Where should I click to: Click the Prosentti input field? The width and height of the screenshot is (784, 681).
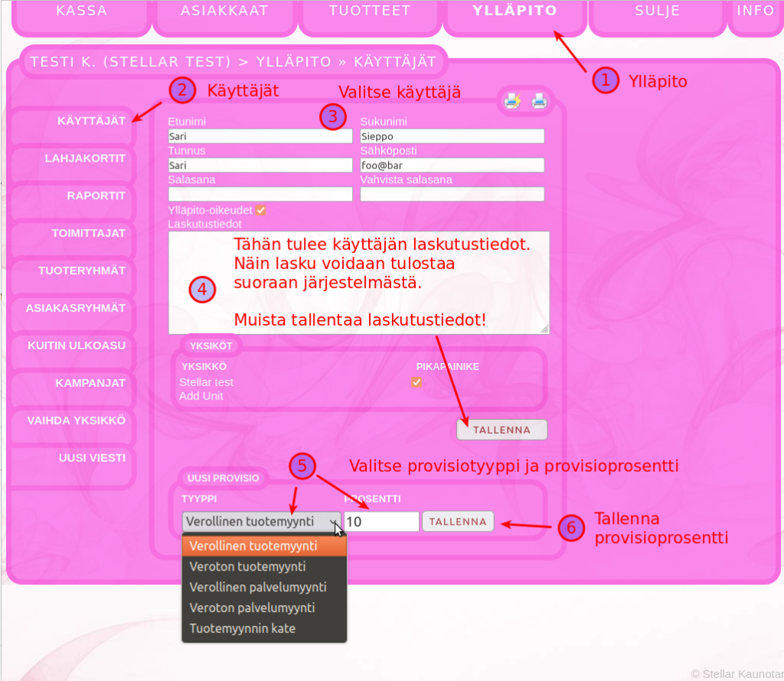point(381,522)
